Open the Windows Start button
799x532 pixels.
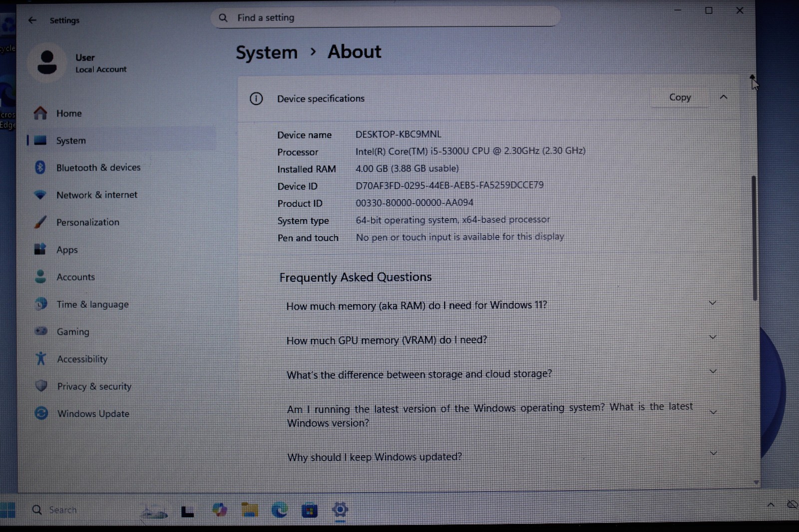pos(7,510)
